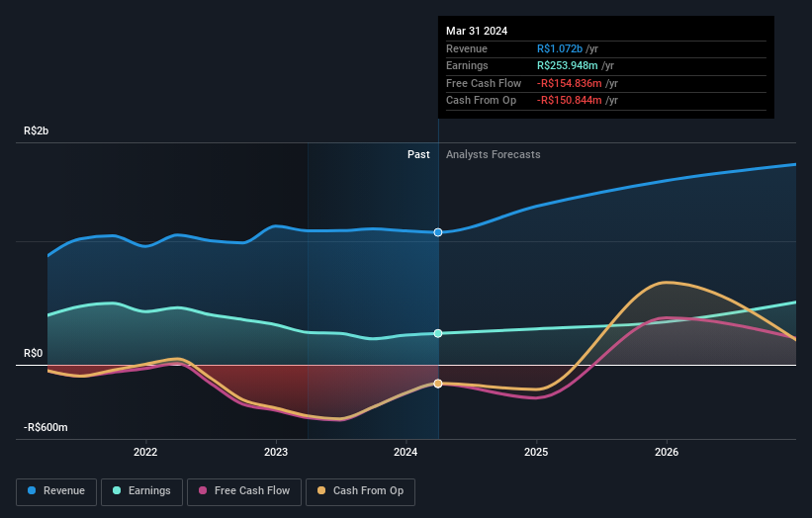812x518 pixels.
Task: Toggle the Revenue legend button
Action: point(56,491)
